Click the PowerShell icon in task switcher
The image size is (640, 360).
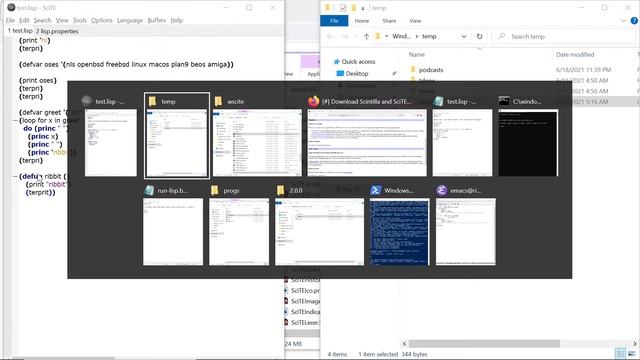pyautogui.click(x=376, y=190)
